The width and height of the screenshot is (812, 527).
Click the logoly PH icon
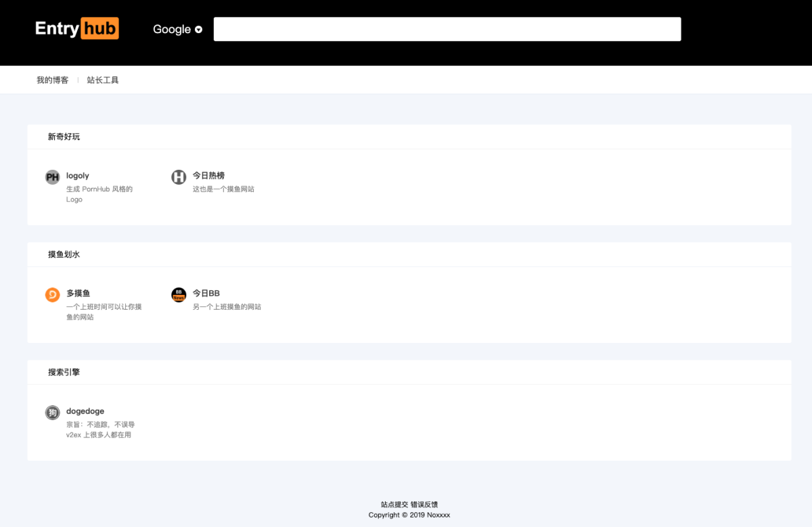(53, 177)
